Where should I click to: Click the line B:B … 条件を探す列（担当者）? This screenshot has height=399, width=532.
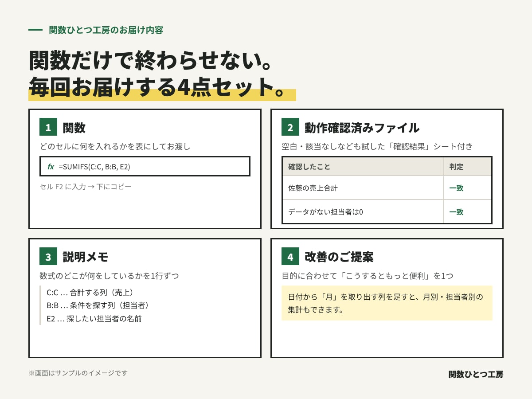click(98, 305)
